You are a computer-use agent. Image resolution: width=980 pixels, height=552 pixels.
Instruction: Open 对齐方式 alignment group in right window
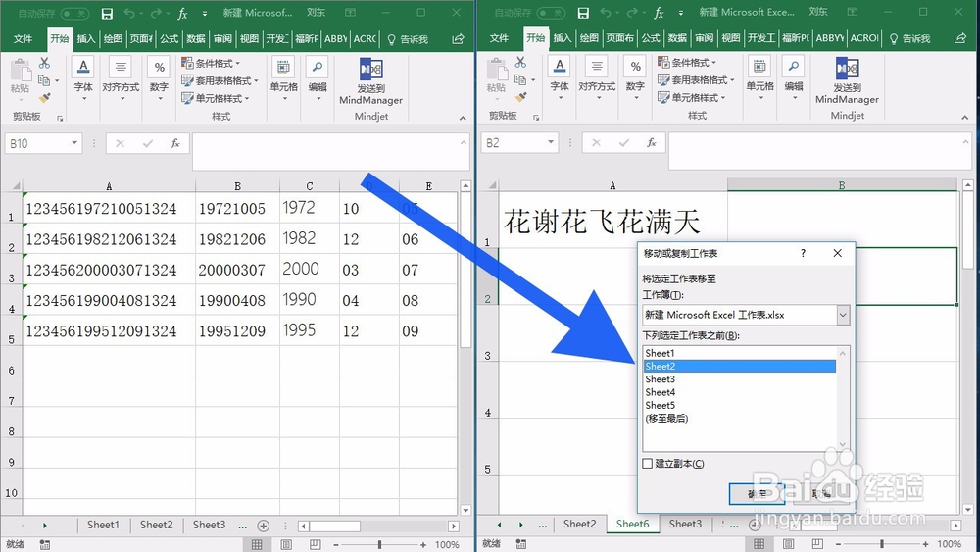point(597,78)
